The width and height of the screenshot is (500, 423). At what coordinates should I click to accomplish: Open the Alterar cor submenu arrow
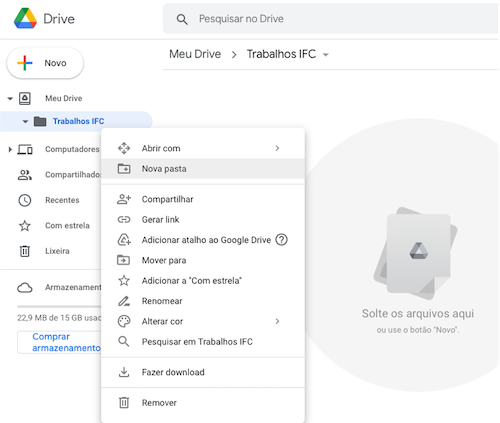pyautogui.click(x=277, y=321)
